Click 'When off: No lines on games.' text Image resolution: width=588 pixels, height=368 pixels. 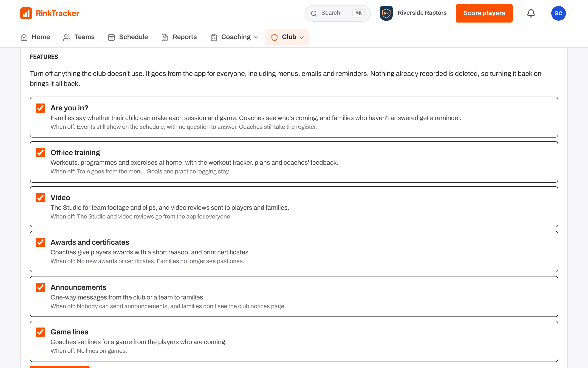pyautogui.click(x=89, y=351)
